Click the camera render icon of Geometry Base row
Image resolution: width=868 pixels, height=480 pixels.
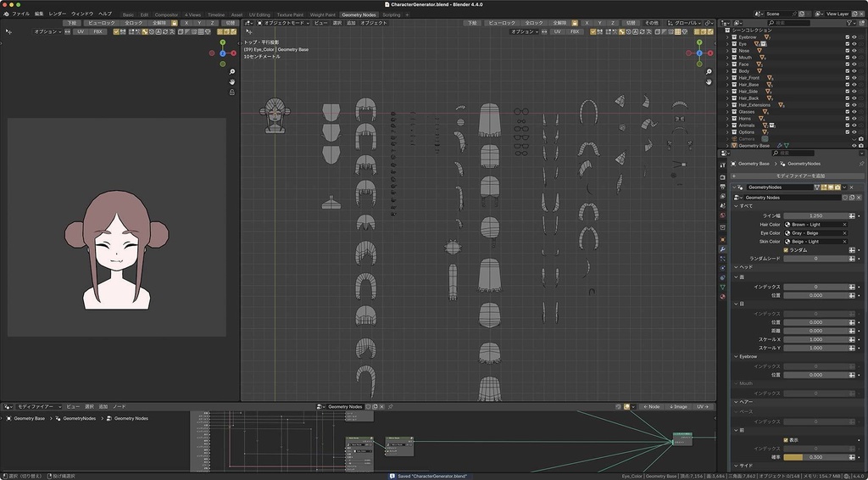point(861,146)
